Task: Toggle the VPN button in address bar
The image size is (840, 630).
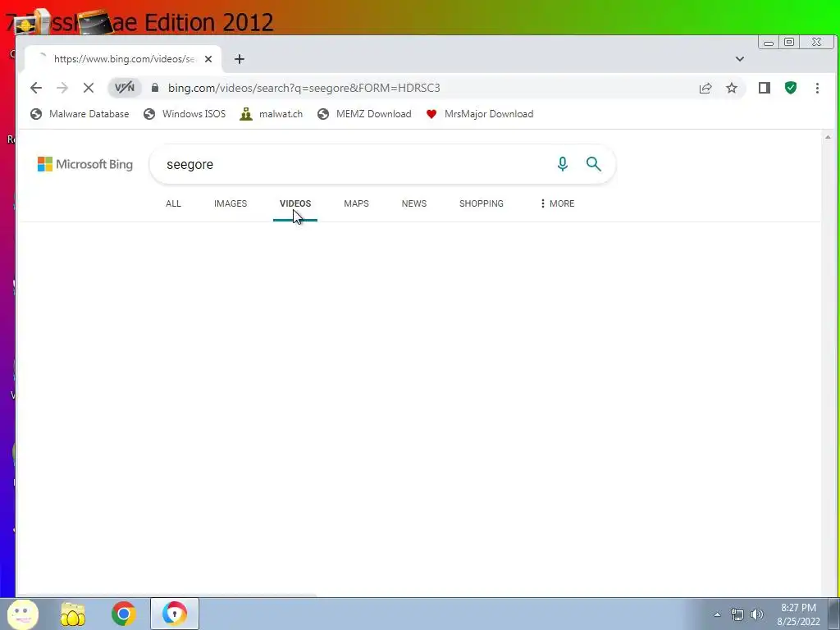Action: coord(125,88)
